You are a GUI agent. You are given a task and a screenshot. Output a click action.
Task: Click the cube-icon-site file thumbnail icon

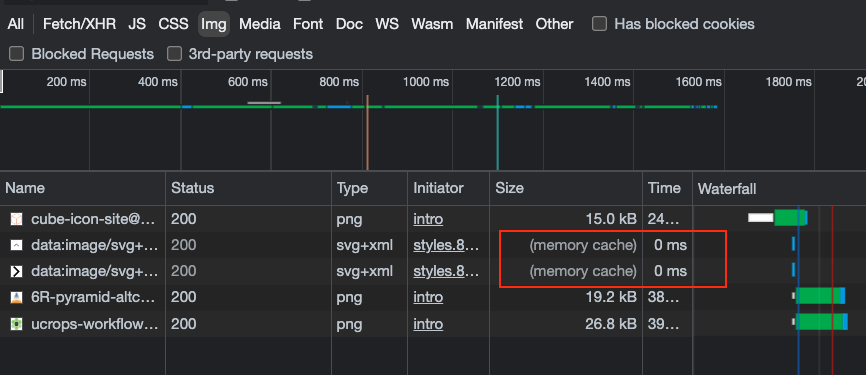click(17, 219)
